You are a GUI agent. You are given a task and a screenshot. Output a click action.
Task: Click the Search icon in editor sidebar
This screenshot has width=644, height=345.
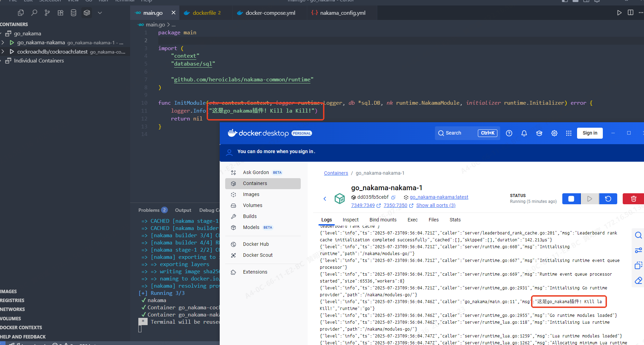[34, 13]
